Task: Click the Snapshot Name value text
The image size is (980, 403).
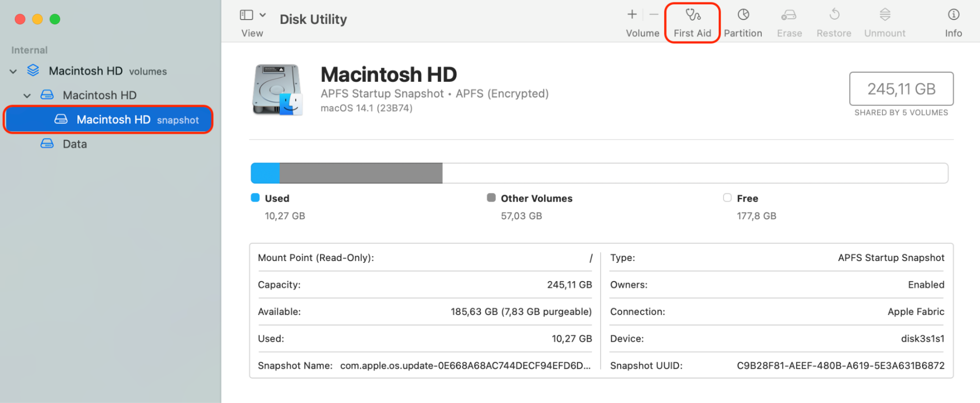Action: [465, 366]
